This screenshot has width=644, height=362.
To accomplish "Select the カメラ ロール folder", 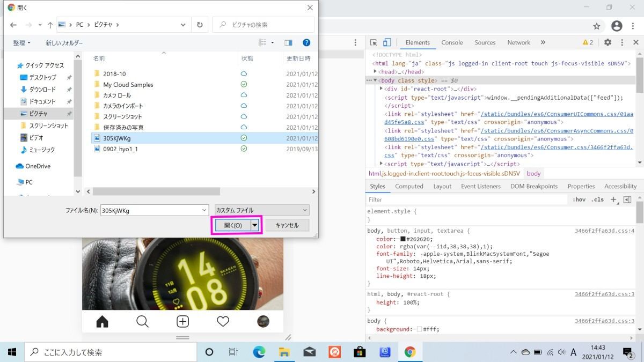I will click(116, 95).
